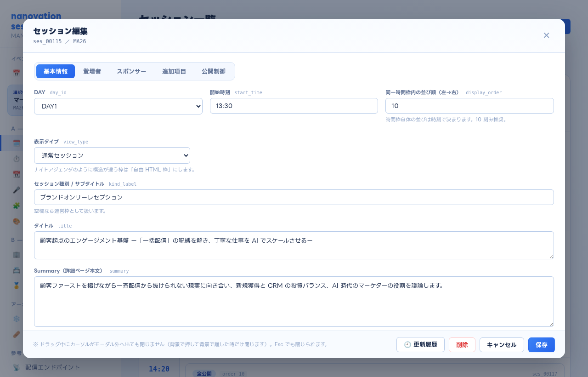
Task: Click the medal icon in background sidebar
Action: tap(17, 286)
